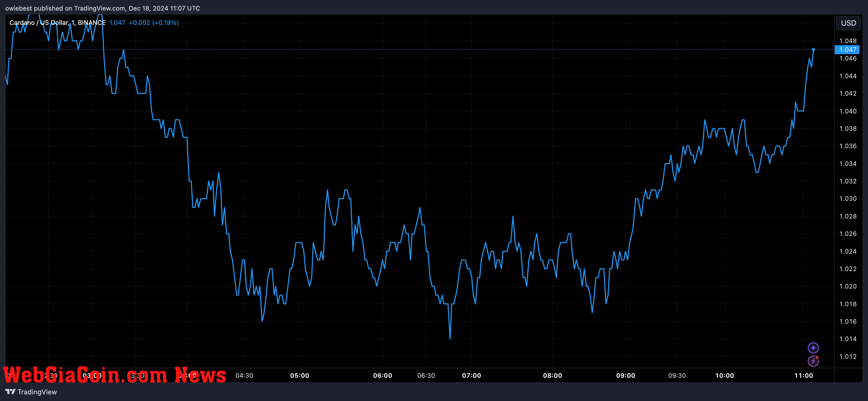Open the USD currency selector
This screenshot has height=401, width=868.
[x=848, y=23]
